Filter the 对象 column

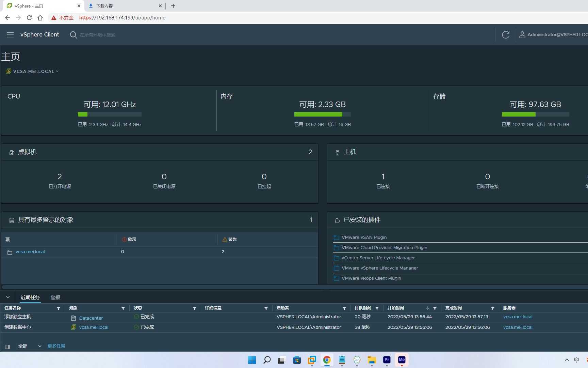coord(123,308)
